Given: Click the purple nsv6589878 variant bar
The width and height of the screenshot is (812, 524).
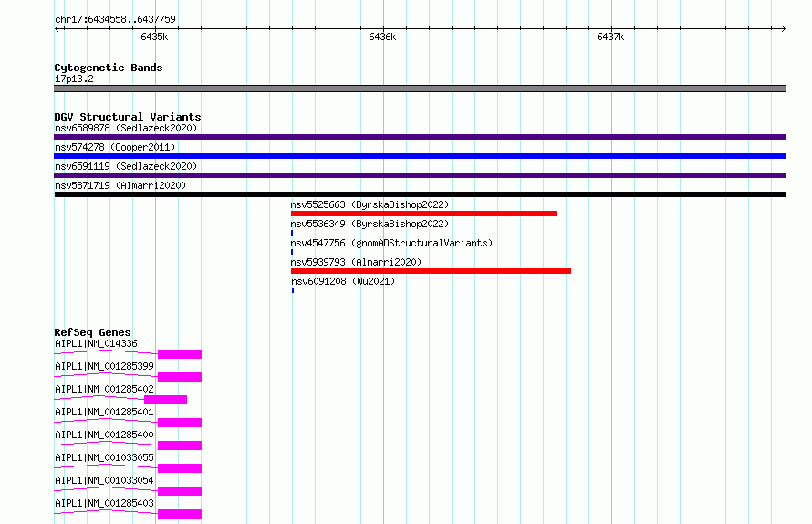Looking at the screenshot, I should click(420, 137).
